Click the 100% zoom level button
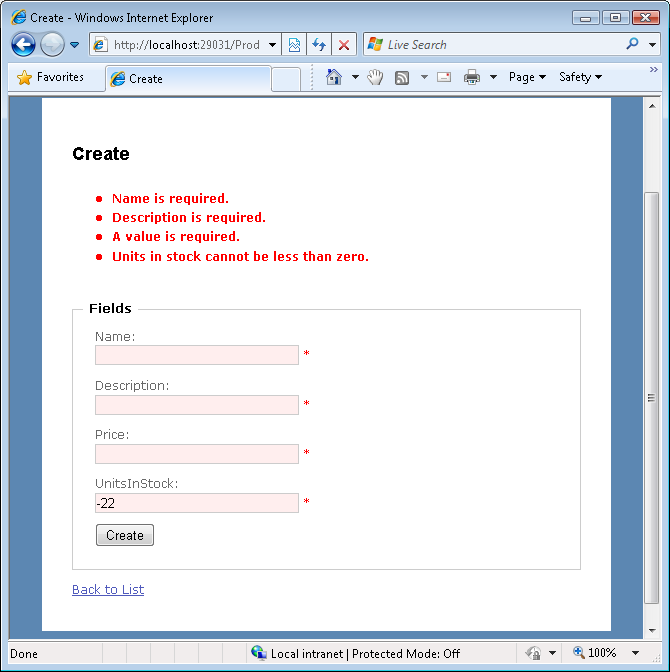Screen dimensions: 670x672 coord(595,653)
